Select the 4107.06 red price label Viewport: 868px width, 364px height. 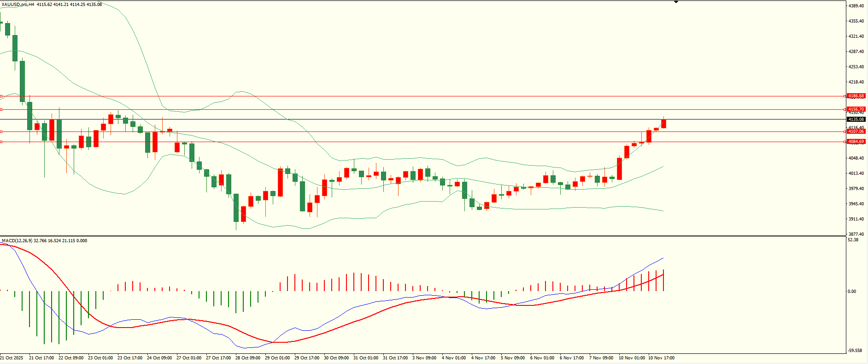[x=856, y=131]
